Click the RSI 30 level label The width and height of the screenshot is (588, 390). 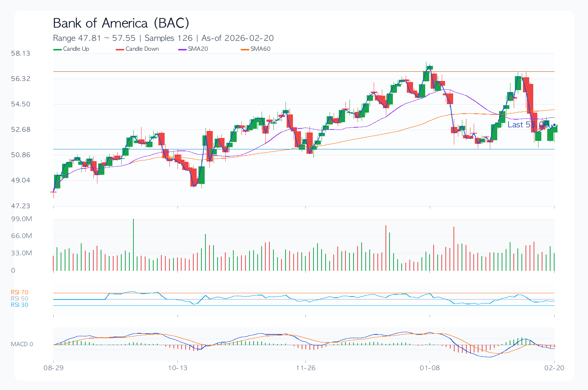(x=19, y=305)
